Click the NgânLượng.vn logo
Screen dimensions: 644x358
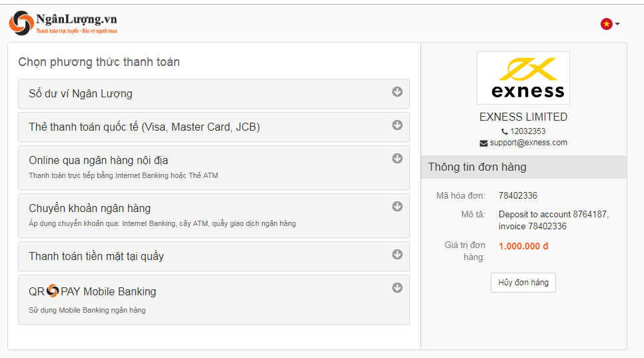click(x=63, y=23)
